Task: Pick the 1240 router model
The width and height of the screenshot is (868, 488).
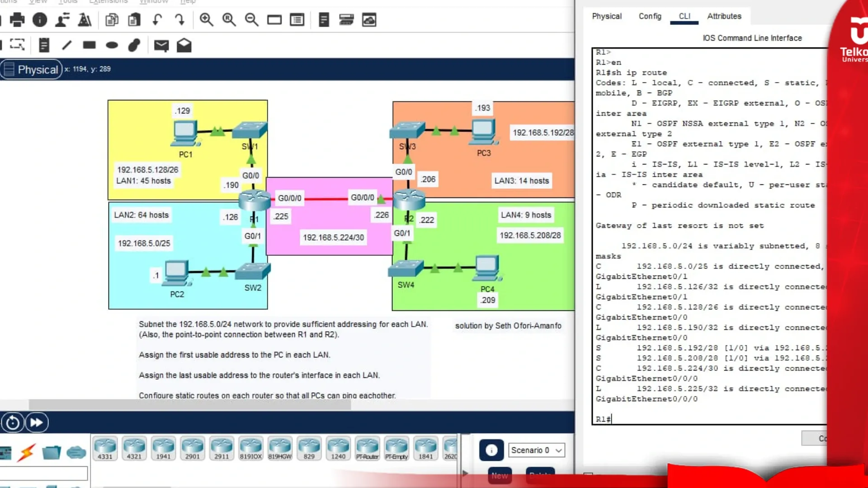Action: coord(338,448)
